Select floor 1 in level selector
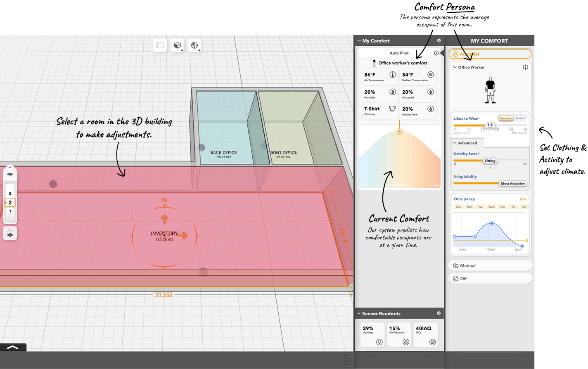 click(x=10, y=211)
